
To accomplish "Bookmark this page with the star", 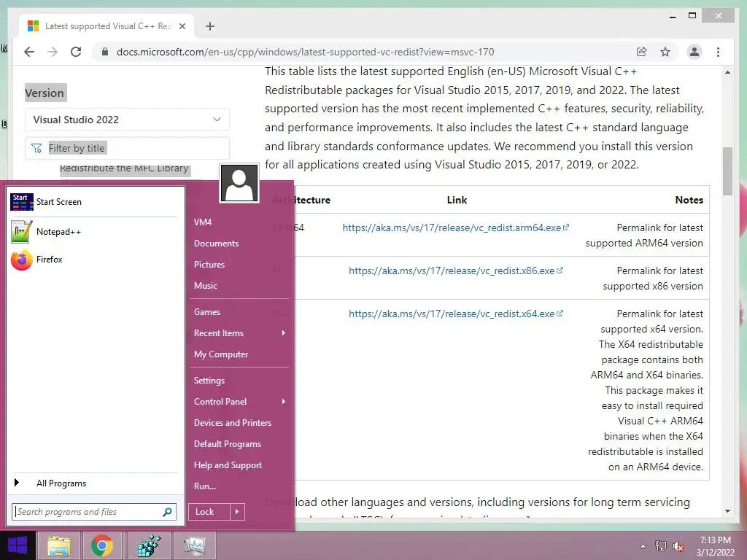I will [x=665, y=52].
